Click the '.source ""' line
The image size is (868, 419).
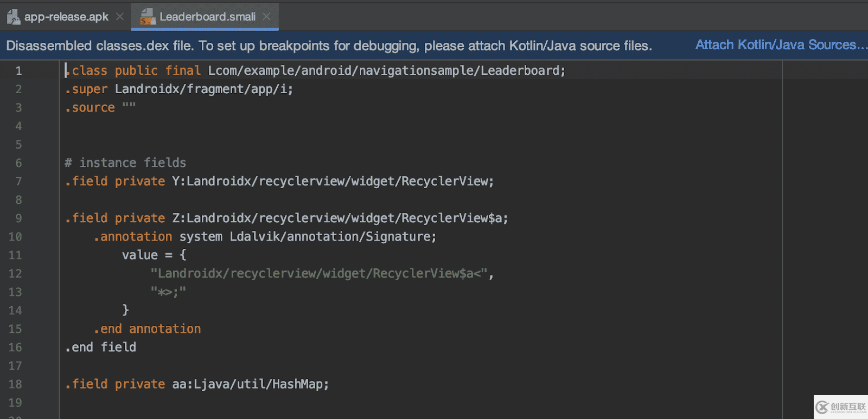100,107
